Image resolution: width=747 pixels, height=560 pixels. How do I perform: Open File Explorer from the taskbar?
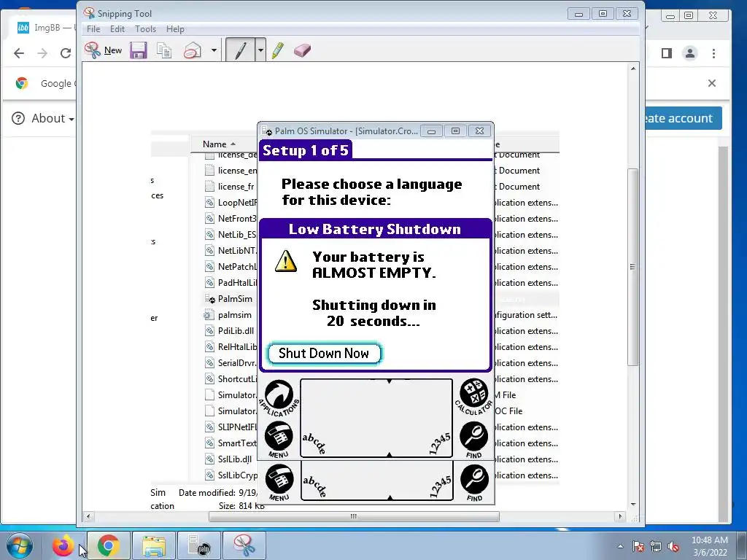[x=154, y=545]
